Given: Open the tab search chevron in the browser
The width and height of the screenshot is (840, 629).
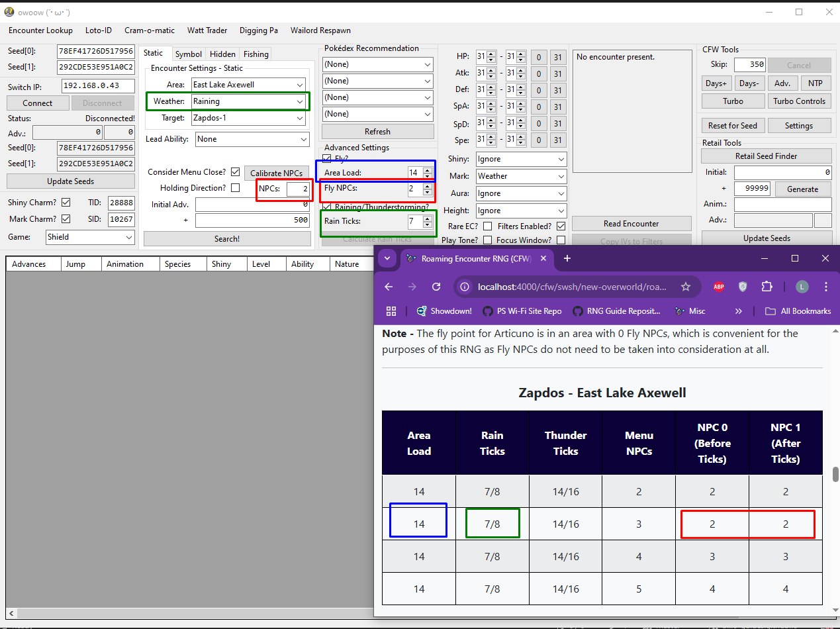Looking at the screenshot, I should point(387,258).
